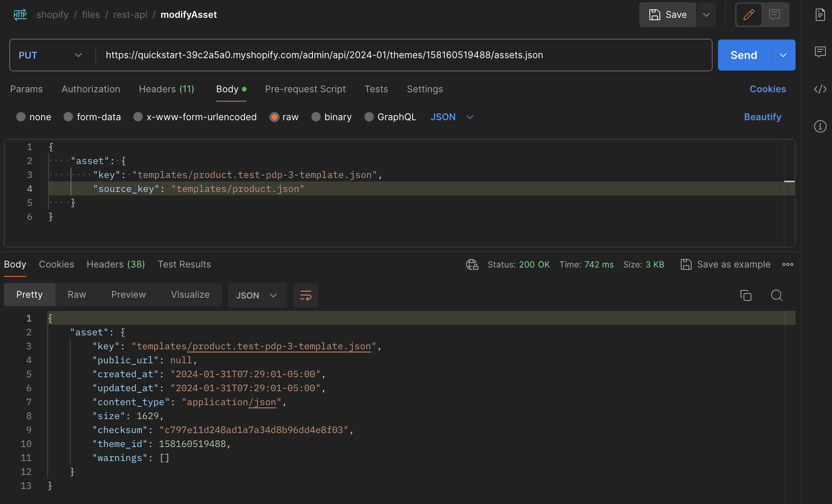Screen dimensions: 832x504
Task: Search the response with magnifier icon
Action: click(x=777, y=295)
